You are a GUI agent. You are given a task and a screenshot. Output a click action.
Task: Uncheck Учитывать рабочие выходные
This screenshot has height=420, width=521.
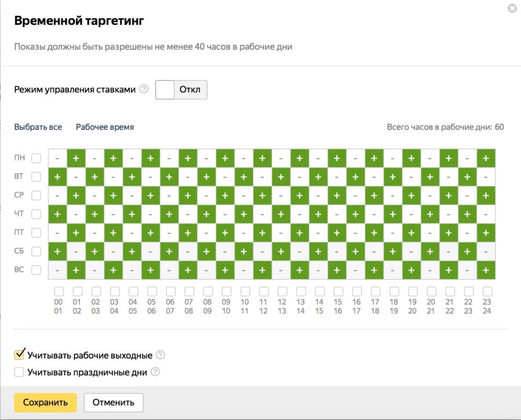pos(19,354)
